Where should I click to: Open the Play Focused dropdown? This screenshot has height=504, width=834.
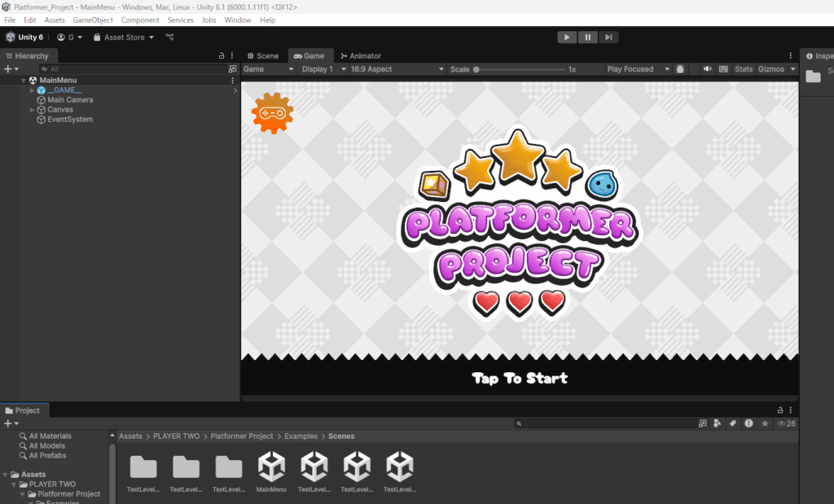coord(639,69)
